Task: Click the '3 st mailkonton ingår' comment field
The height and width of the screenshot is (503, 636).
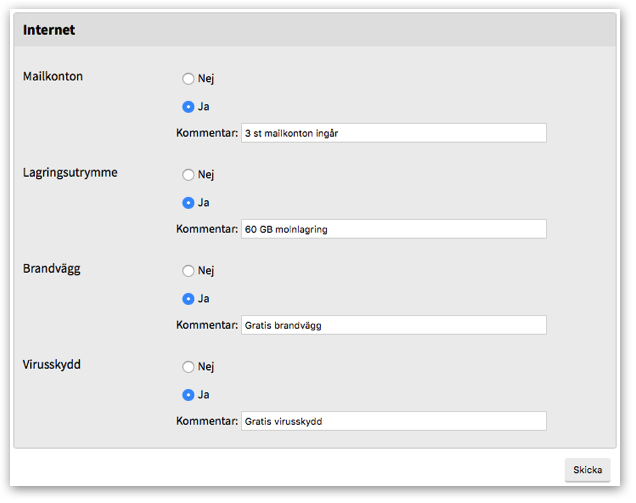Action: click(393, 133)
